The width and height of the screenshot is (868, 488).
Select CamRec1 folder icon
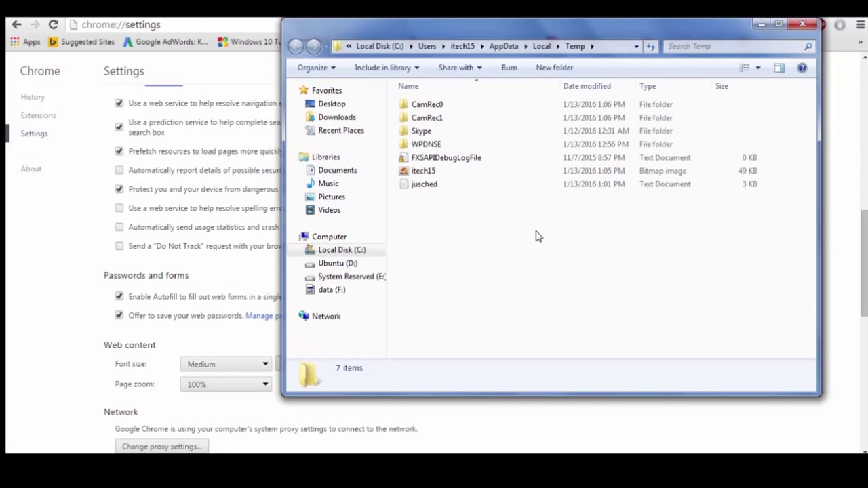pyautogui.click(x=403, y=117)
